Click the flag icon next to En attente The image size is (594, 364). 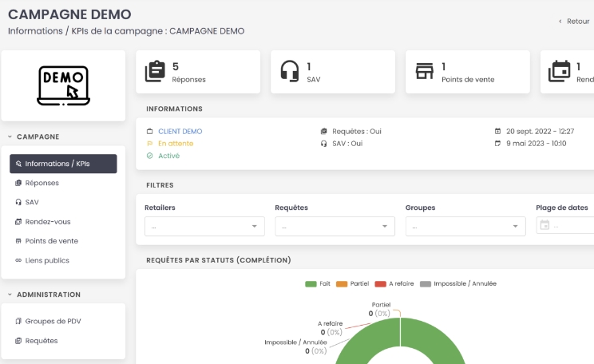point(149,144)
